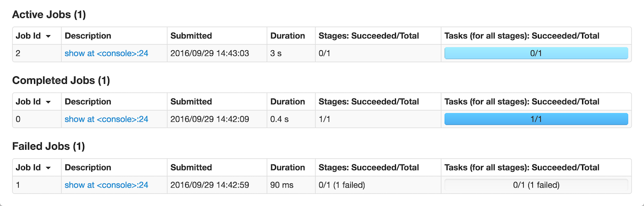
Task: Open the description link for active job 2
Action: click(x=106, y=53)
